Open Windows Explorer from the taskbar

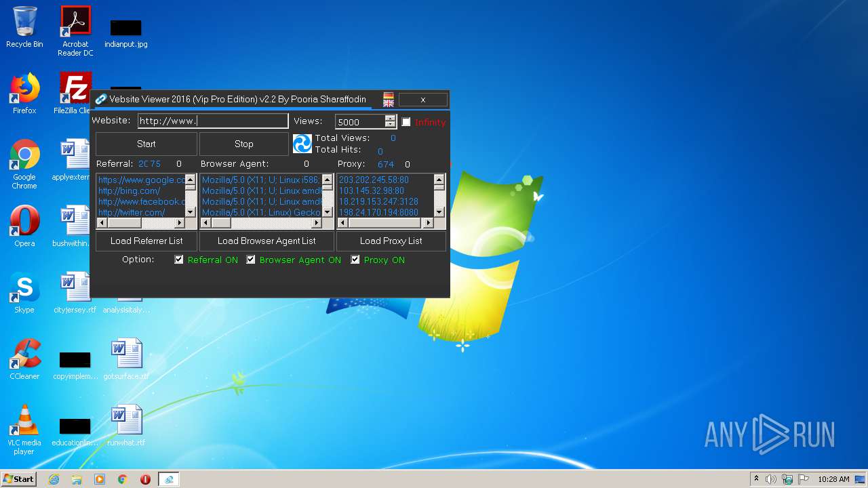(x=77, y=479)
